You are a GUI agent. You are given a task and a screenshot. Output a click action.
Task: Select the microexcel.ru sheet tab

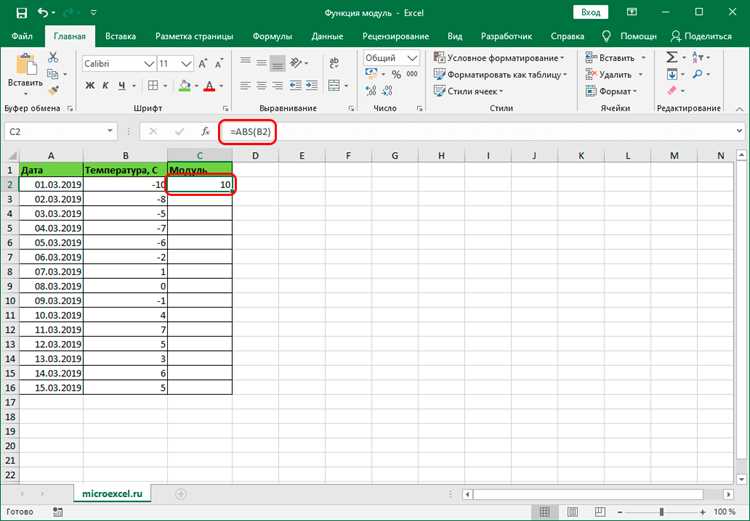(112, 493)
